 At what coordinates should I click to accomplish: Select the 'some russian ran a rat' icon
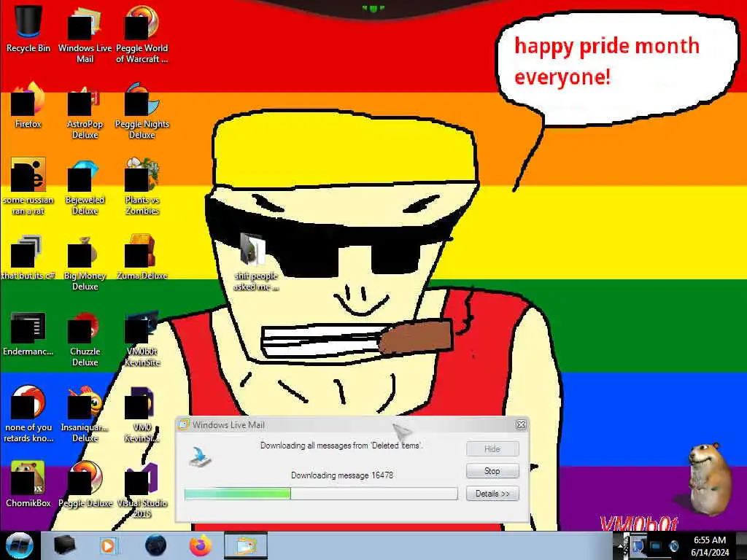click(28, 186)
